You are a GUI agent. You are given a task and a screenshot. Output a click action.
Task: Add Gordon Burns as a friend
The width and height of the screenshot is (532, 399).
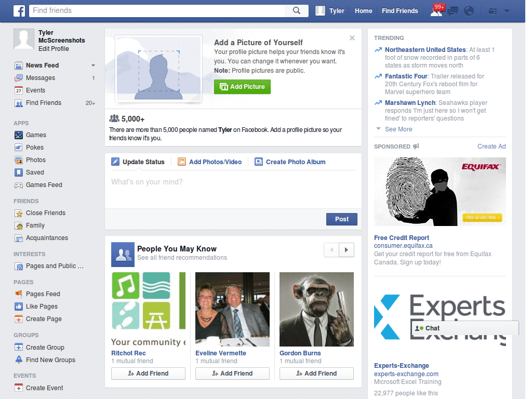coord(316,374)
